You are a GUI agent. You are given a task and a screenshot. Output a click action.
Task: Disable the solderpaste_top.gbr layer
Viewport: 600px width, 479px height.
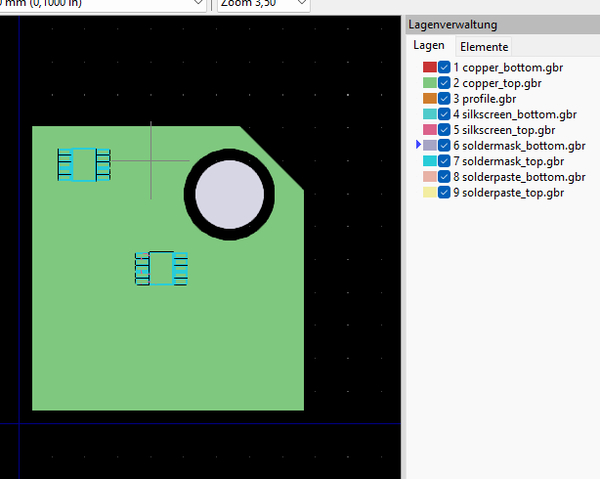[444, 192]
